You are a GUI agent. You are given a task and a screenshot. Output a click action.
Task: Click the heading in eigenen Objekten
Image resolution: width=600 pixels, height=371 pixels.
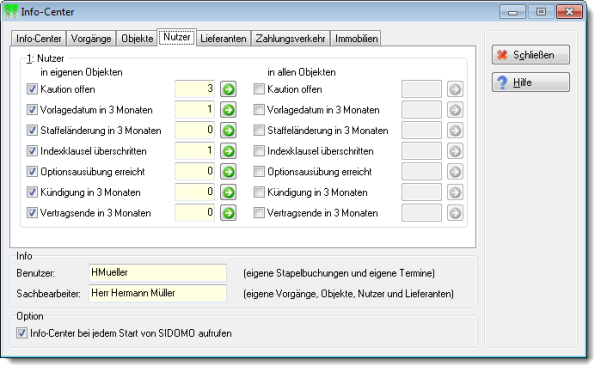pyautogui.click(x=82, y=72)
